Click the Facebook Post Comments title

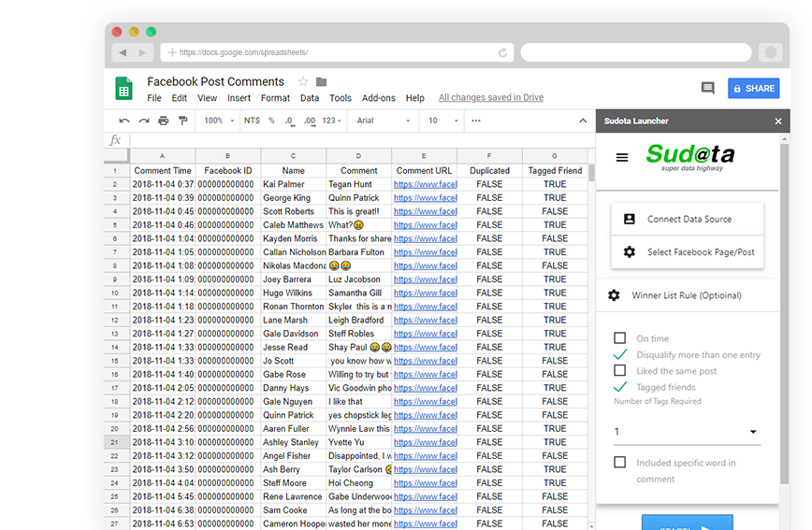pyautogui.click(x=215, y=81)
